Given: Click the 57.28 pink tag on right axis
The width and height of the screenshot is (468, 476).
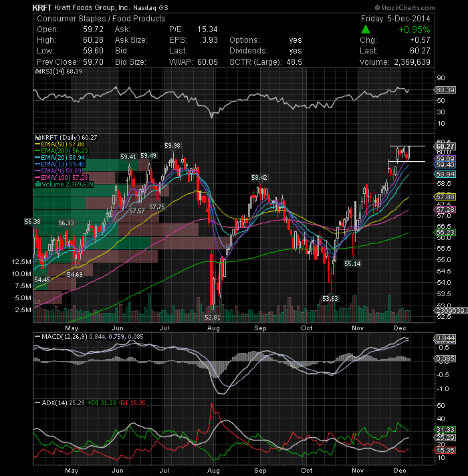Looking at the screenshot, I should point(445,210).
